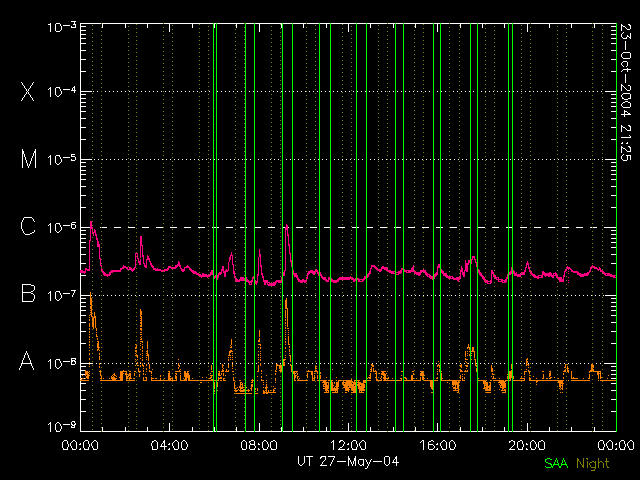Click the 10⁻⁹ y-axis tick label
The height and width of the screenshot is (480, 640).
[62, 427]
